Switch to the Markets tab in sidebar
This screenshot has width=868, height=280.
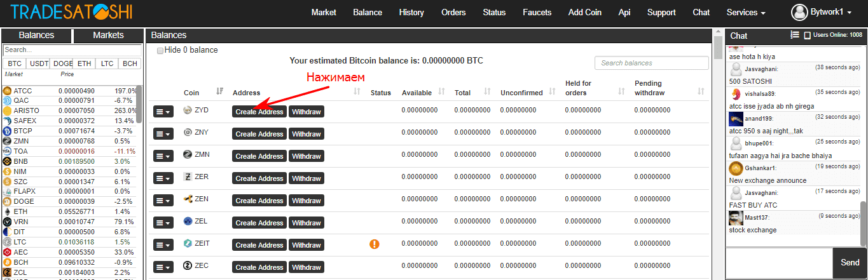click(108, 36)
